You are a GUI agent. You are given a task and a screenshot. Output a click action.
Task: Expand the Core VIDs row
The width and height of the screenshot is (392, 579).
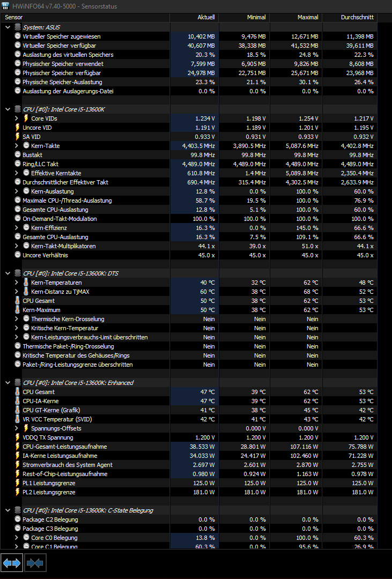[x=16, y=118]
